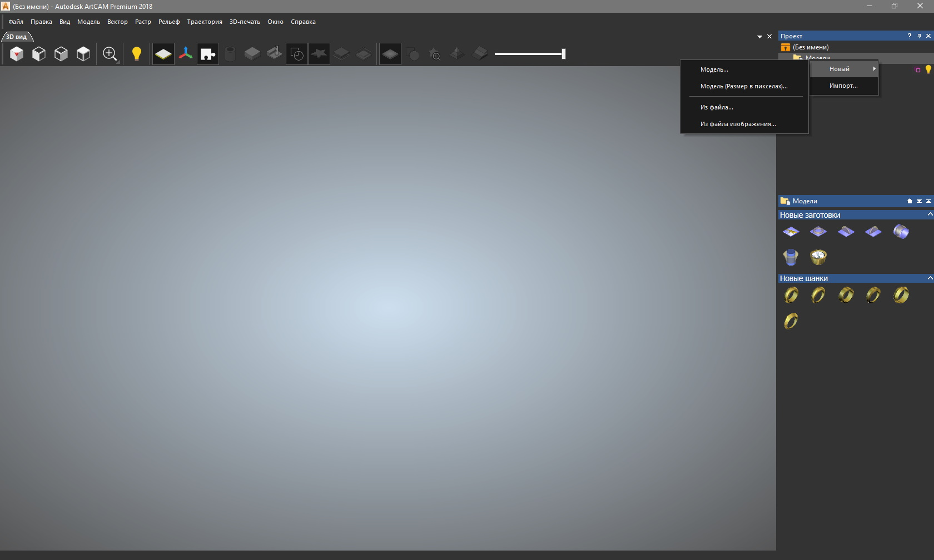Viewport: 934px width, 560px height.
Task: Choose the first gold ring shank
Action: [791, 295]
